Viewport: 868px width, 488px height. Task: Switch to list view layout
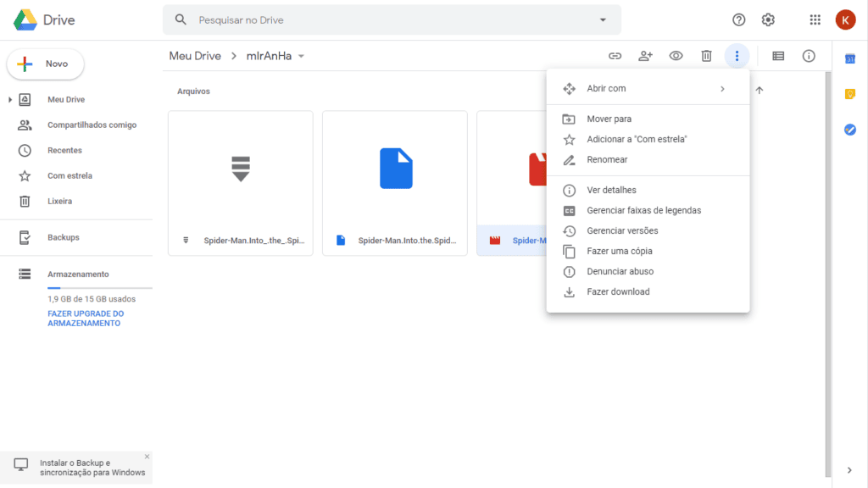point(778,56)
